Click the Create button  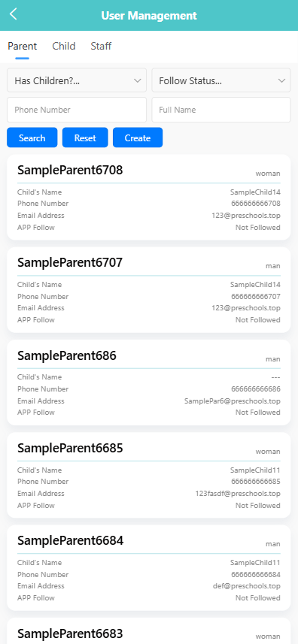point(138,138)
